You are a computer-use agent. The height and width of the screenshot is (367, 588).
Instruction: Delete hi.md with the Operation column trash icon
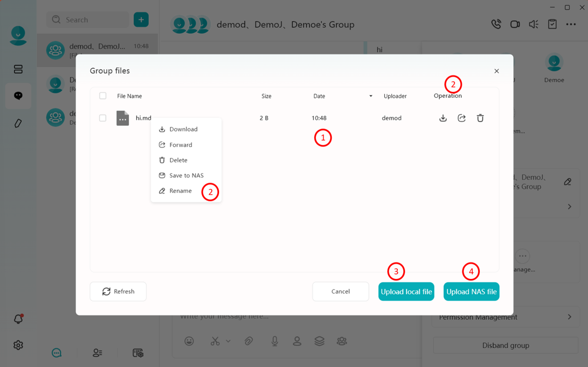(x=480, y=118)
